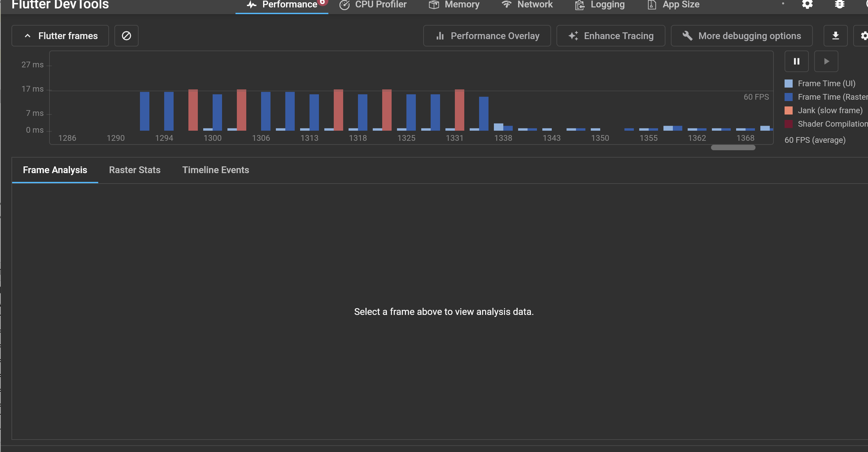This screenshot has width=868, height=452.
Task: Go to the Logging screen
Action: click(x=600, y=5)
